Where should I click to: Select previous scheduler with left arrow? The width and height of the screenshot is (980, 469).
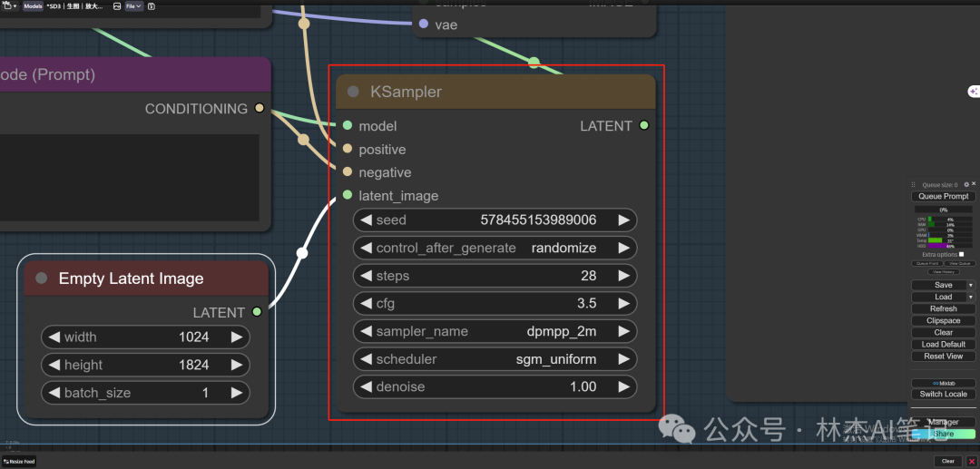coord(367,359)
